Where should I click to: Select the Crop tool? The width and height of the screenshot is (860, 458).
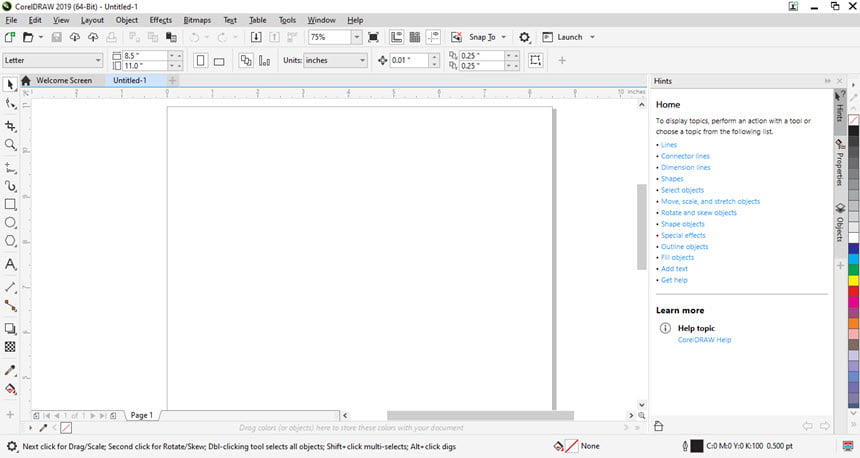coord(10,126)
